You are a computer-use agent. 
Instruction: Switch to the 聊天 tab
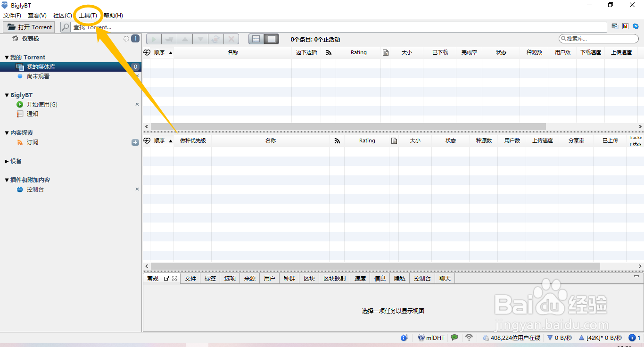point(445,279)
